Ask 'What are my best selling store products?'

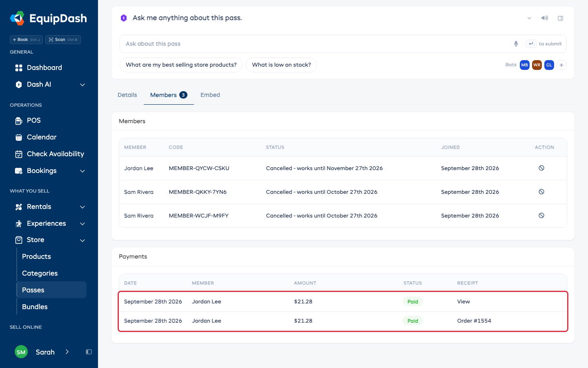coord(181,65)
